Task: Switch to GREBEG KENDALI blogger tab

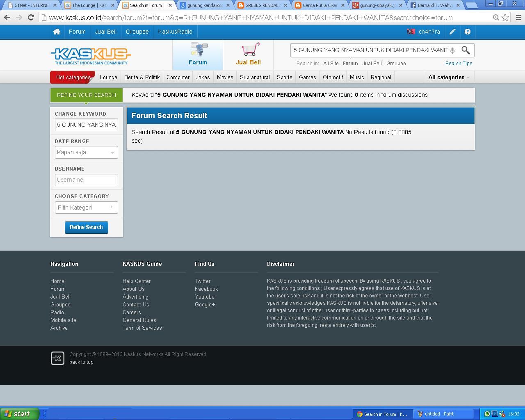Action: 262,5
